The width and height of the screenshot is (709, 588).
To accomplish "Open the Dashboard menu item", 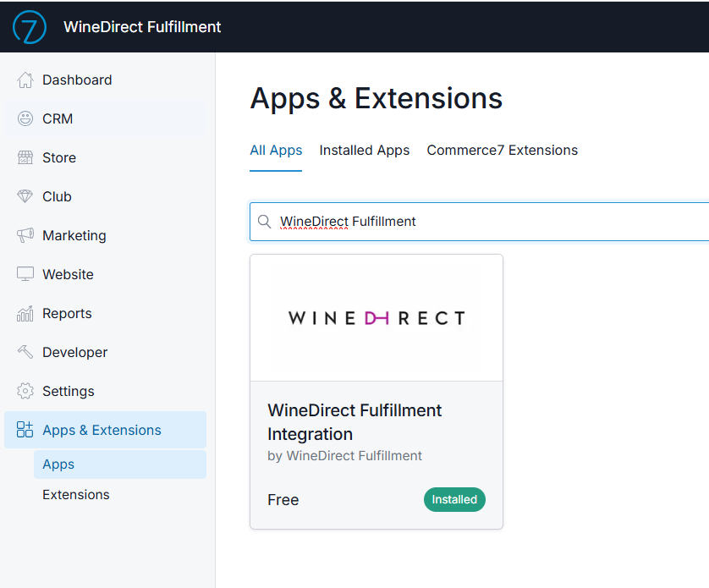I will coord(105,80).
